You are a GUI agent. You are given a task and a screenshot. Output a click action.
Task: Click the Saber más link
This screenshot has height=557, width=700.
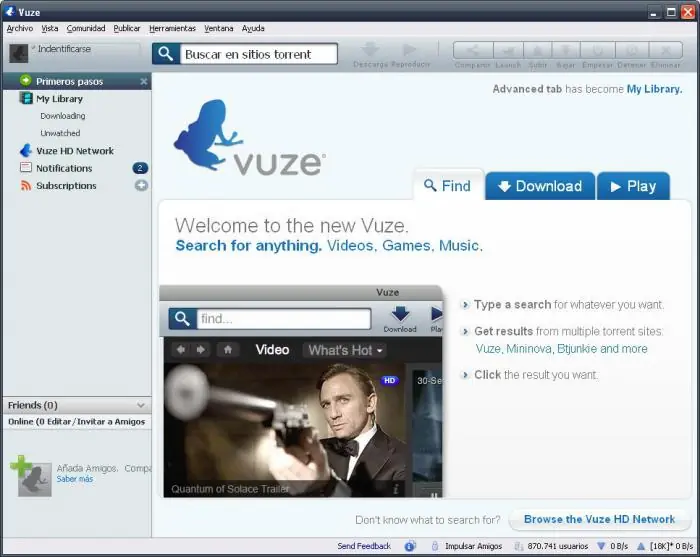pos(75,479)
